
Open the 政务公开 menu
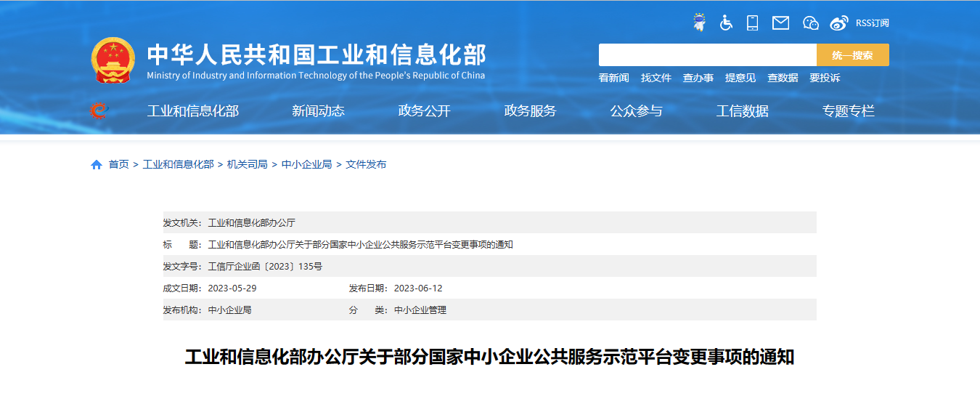coord(424,111)
